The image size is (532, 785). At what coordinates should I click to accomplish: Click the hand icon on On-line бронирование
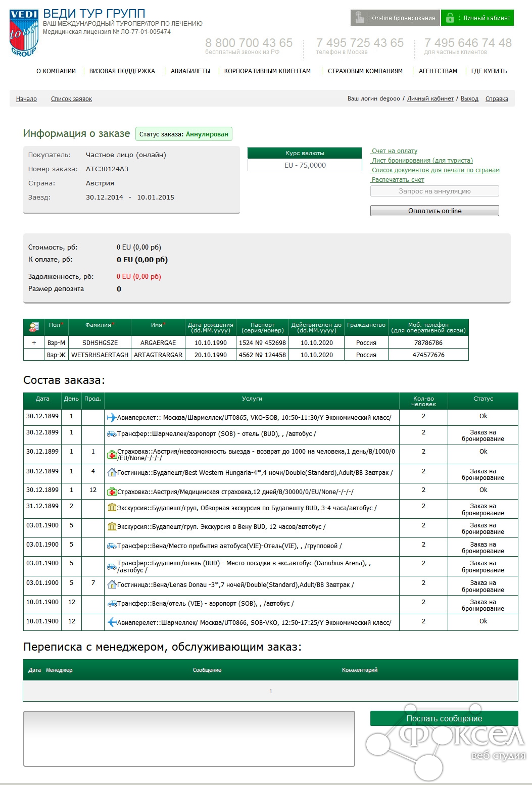pyautogui.click(x=360, y=18)
